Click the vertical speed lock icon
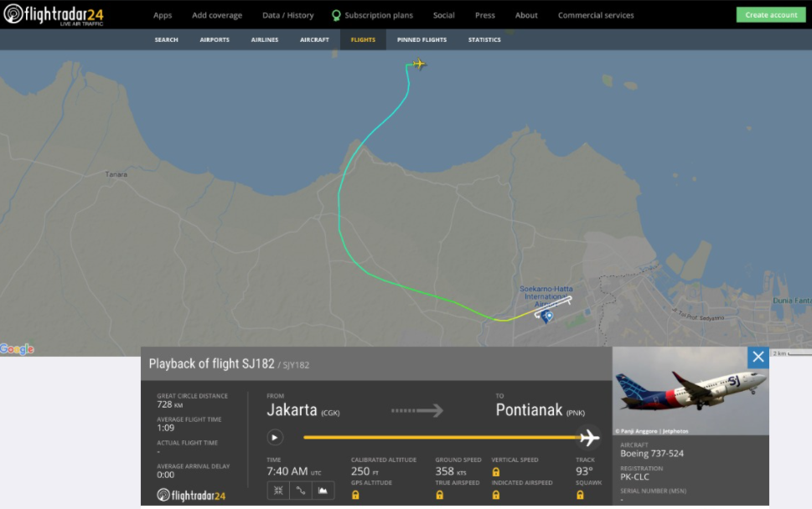812x509 pixels. click(496, 472)
